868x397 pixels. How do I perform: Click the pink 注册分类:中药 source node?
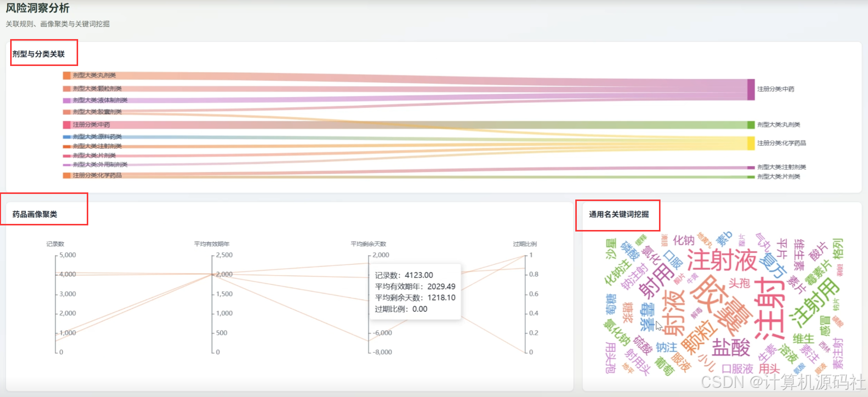[66, 125]
